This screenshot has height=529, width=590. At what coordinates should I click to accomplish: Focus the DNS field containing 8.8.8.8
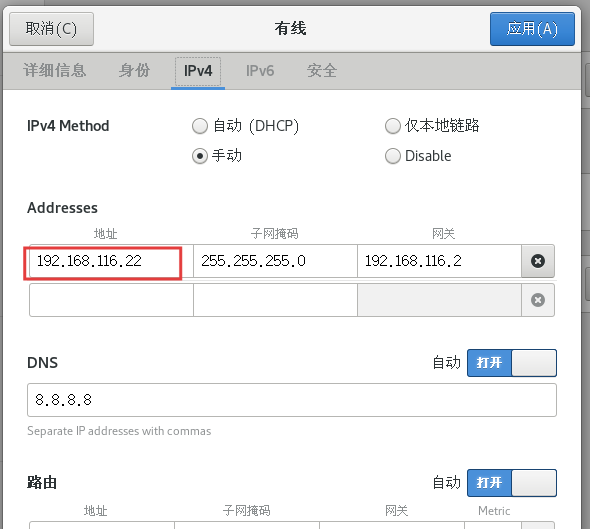click(x=292, y=400)
